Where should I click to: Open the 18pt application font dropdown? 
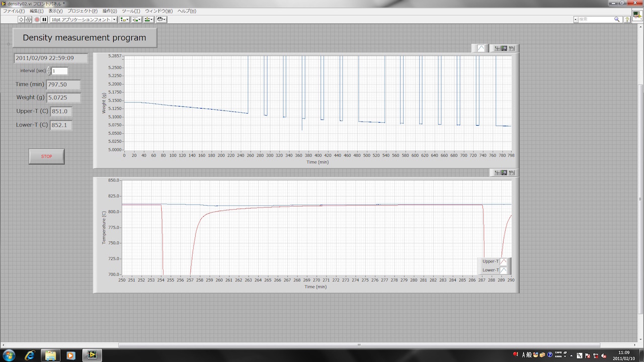pos(83,20)
